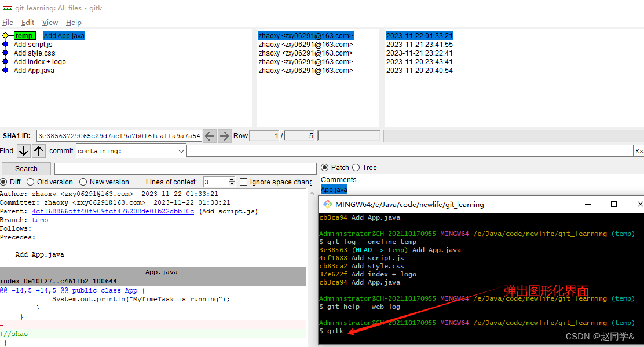Click hash 4cf1688 in the terminal

tap(333, 258)
